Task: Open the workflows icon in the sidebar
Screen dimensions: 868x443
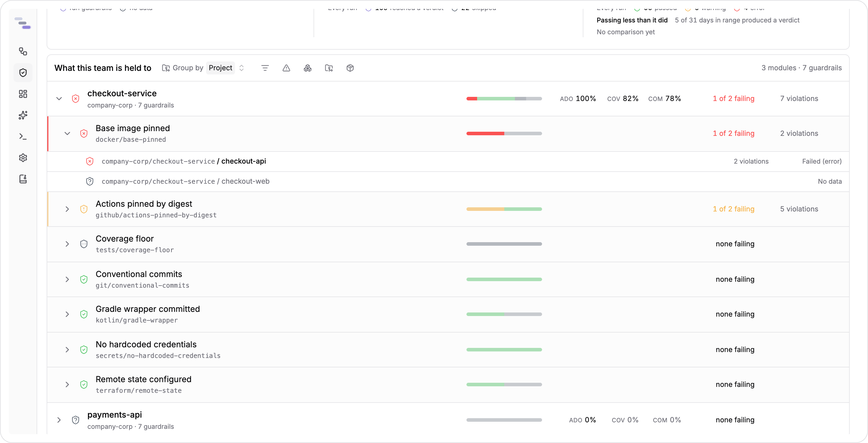Action: coord(23,51)
